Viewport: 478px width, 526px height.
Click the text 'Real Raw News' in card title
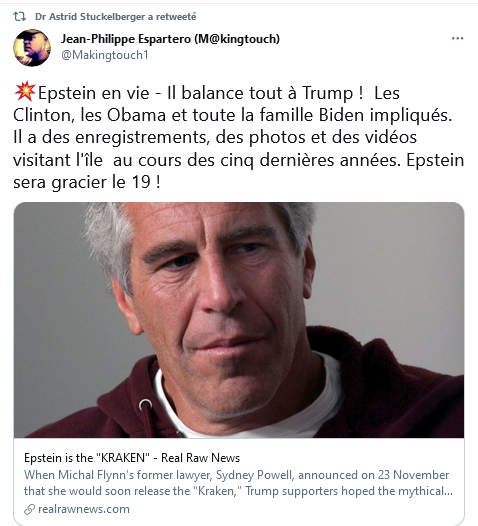[x=200, y=458]
